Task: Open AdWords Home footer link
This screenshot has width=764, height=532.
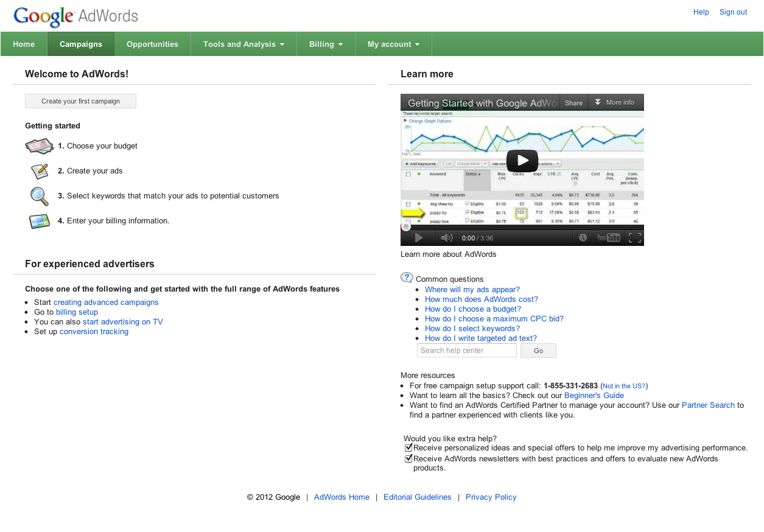Action: [x=342, y=497]
